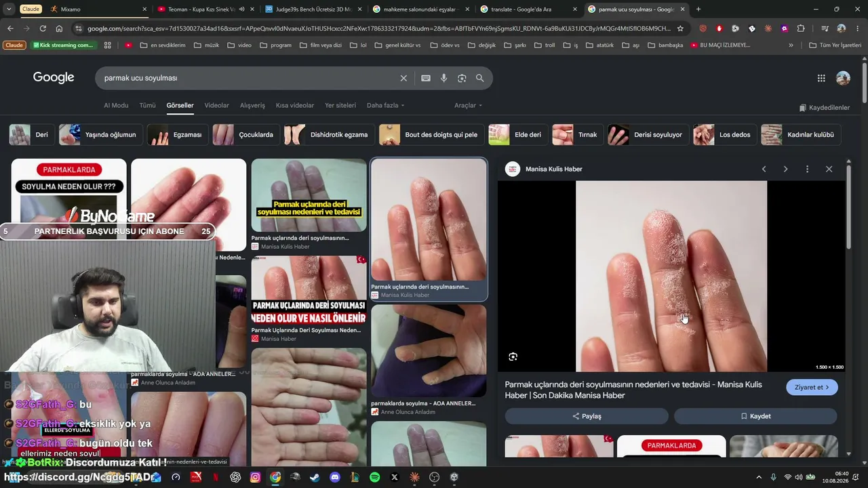Open the Videolar results tab
Screen dimensions: 868x488
point(217,106)
